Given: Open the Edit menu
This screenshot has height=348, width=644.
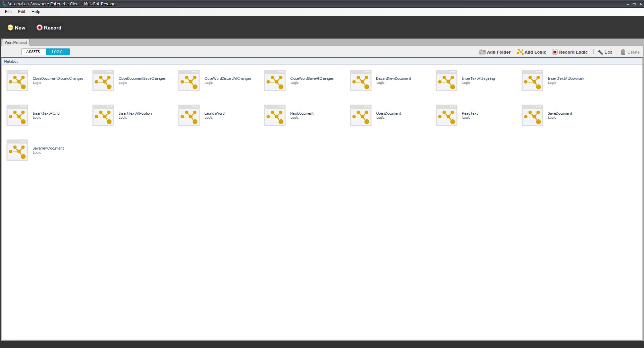Looking at the screenshot, I should click(x=22, y=11).
